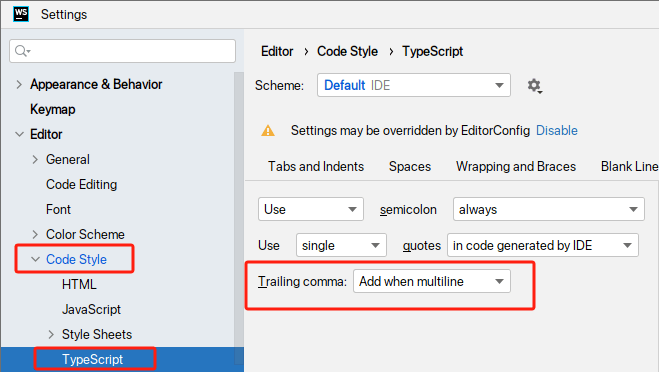Select Font in the settings tree
This screenshot has width=659, height=372.
(58, 209)
